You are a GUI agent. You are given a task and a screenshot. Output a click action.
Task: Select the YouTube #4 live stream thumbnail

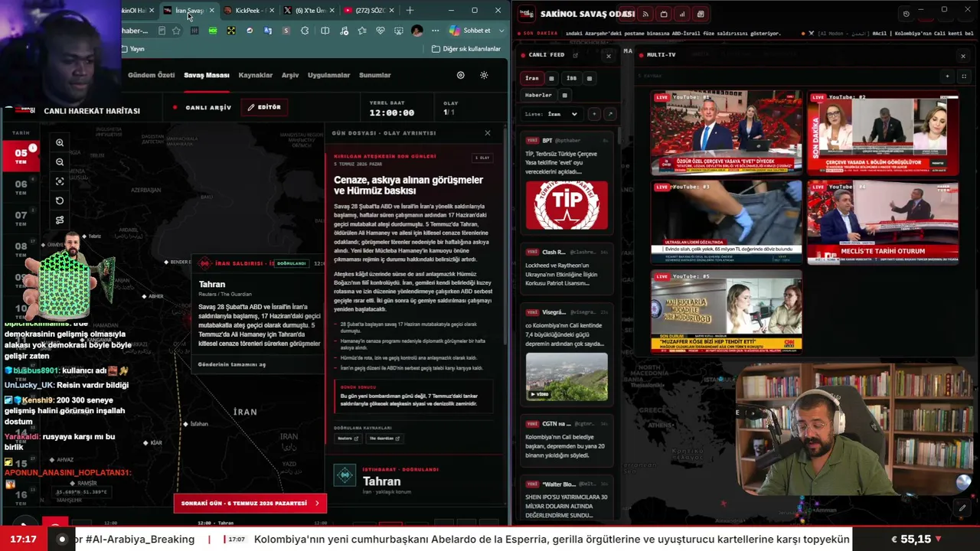pos(883,222)
